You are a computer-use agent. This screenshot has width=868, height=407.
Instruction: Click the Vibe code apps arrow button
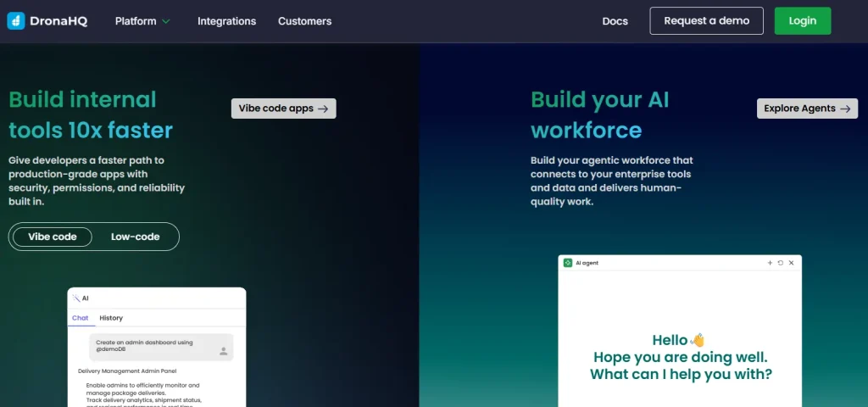283,109
